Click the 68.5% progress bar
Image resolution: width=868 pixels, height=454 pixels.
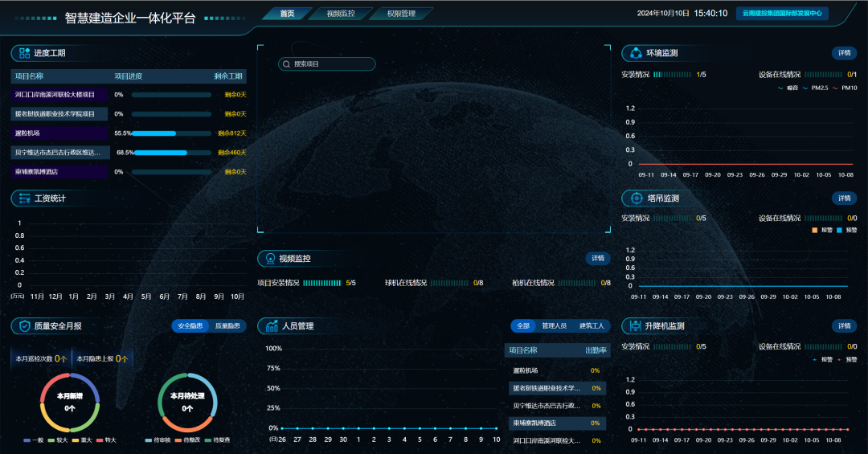(x=173, y=153)
